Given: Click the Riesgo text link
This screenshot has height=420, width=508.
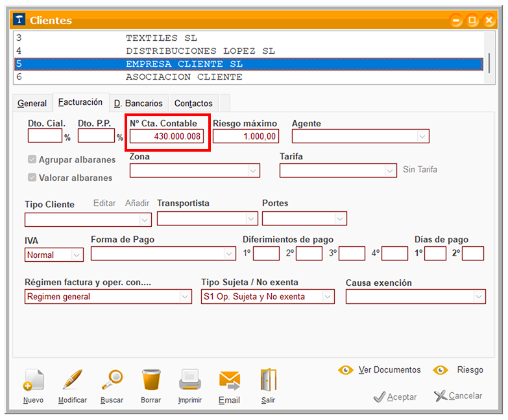Looking at the screenshot, I should (470, 370).
